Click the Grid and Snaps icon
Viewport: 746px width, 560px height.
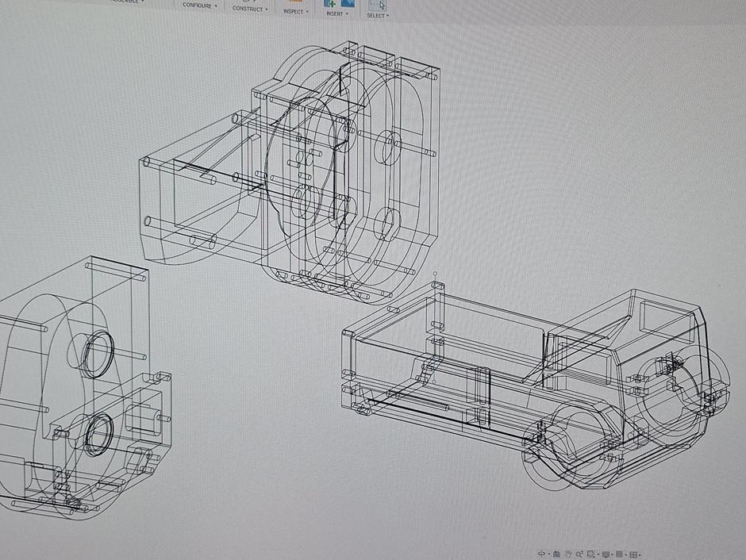pyautogui.click(x=620, y=554)
